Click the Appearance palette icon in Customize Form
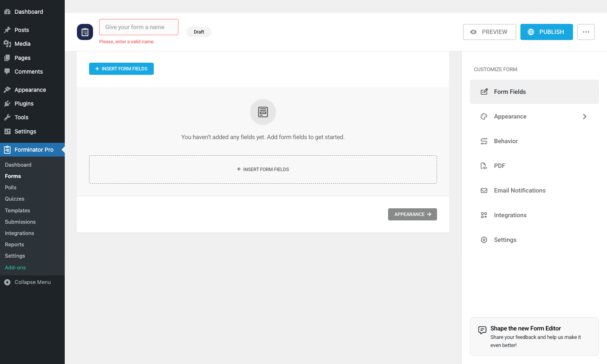The height and width of the screenshot is (364, 607). click(x=484, y=116)
